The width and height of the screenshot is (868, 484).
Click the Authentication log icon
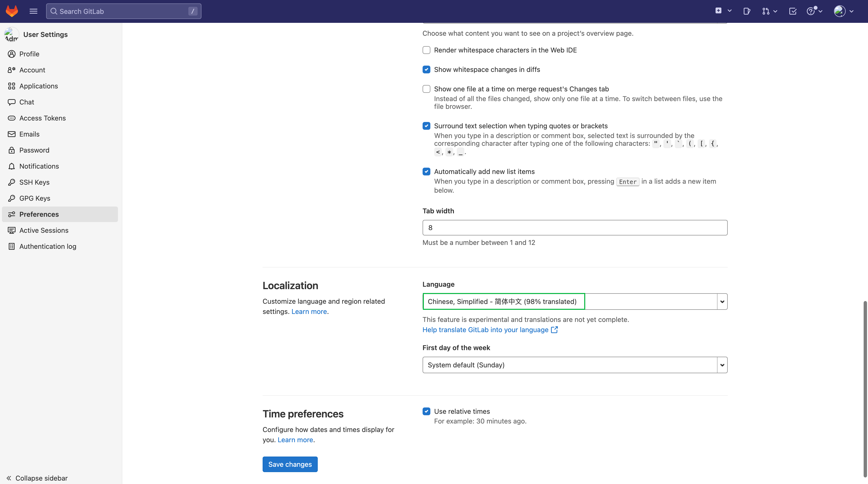click(x=11, y=246)
